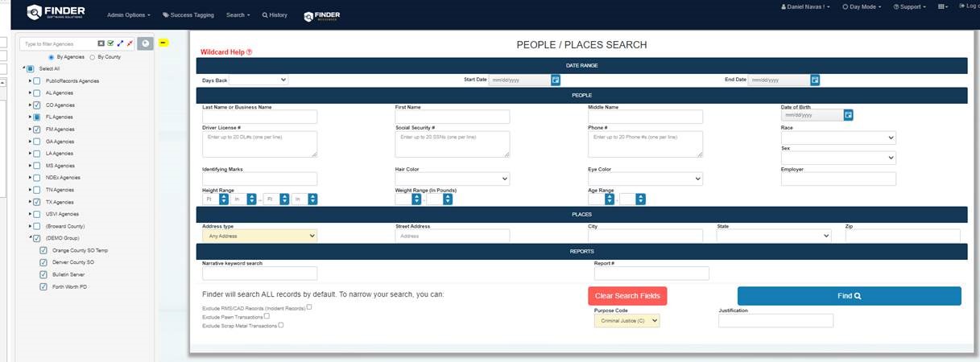
Task: Expand the AL Agencies tree node
Action: pyautogui.click(x=30, y=93)
